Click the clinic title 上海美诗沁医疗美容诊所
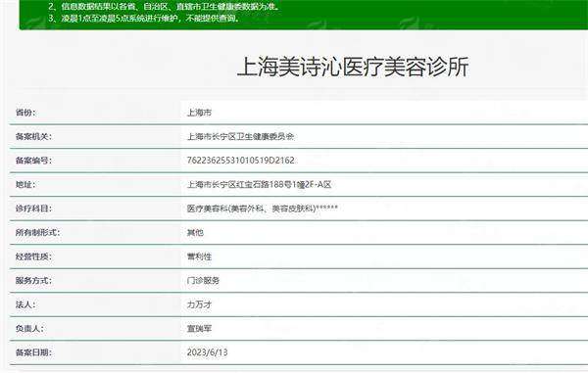588x373 pixels. point(353,67)
